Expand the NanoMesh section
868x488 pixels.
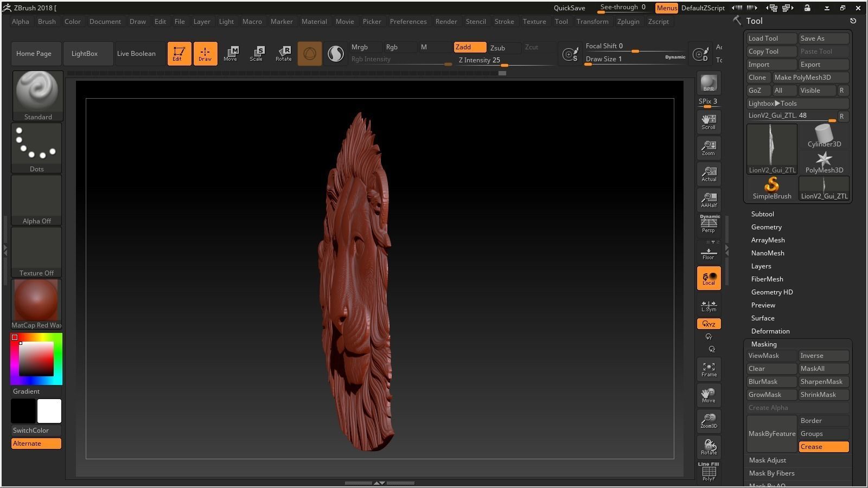tap(767, 253)
